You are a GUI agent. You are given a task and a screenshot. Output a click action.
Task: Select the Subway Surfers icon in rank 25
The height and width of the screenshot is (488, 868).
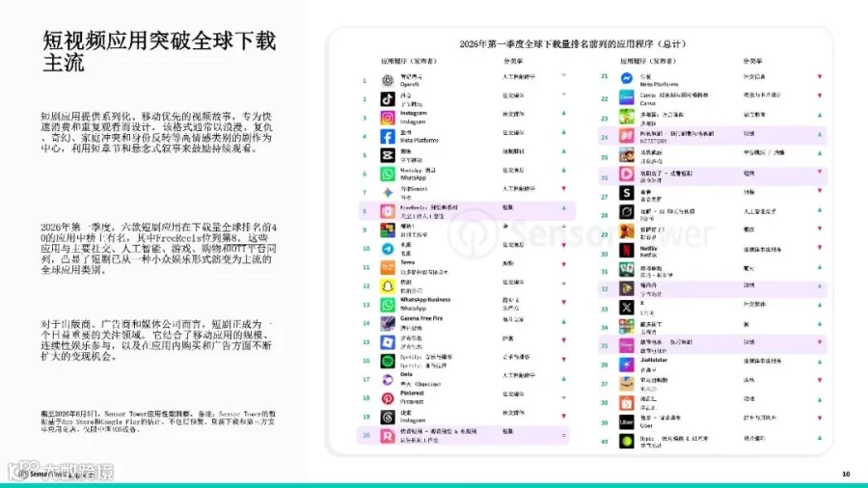[627, 155]
